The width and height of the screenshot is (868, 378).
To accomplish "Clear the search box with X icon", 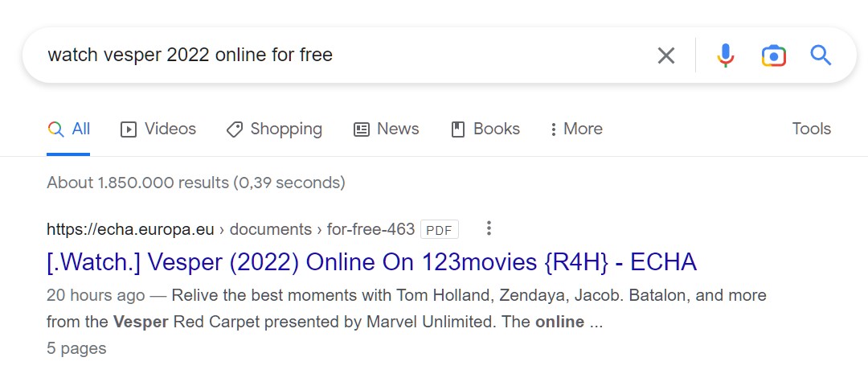I will pos(666,55).
